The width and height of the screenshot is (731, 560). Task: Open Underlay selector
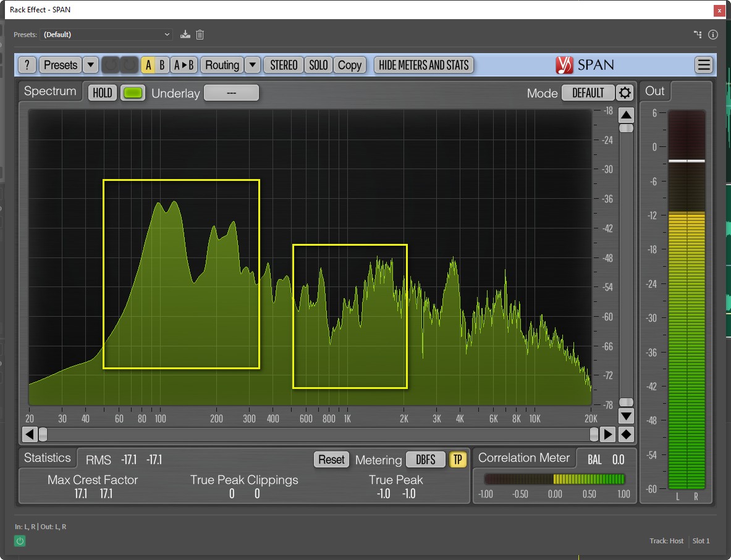tap(231, 93)
